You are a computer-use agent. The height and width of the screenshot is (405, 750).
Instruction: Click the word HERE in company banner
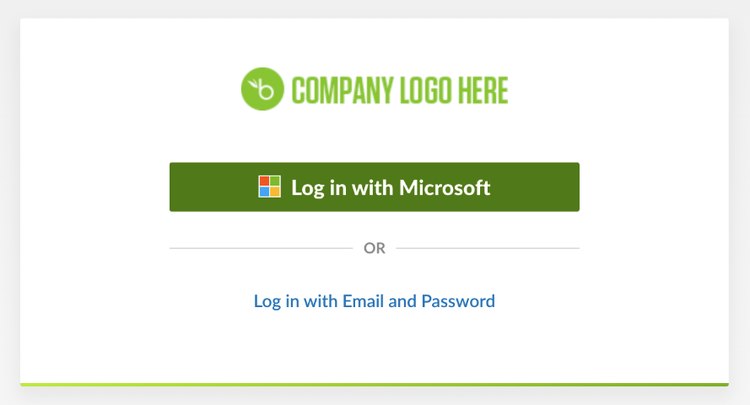483,90
